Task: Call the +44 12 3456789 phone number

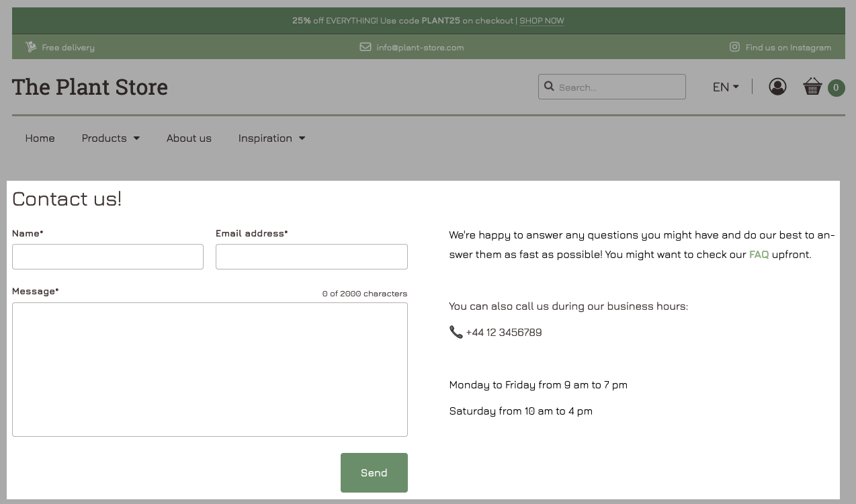Action: pos(504,332)
